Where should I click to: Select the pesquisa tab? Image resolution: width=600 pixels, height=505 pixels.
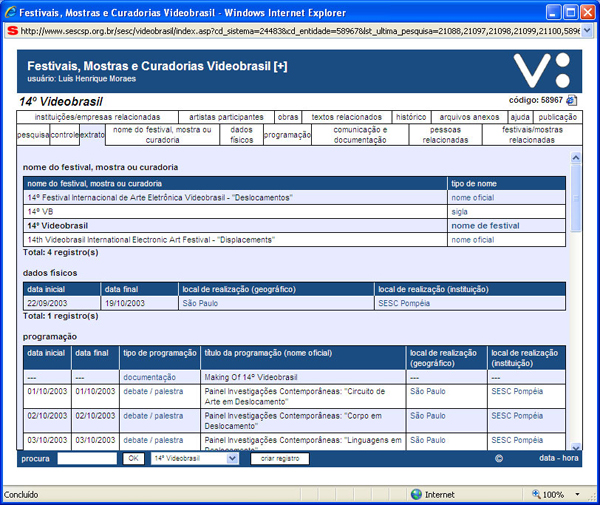click(x=33, y=135)
